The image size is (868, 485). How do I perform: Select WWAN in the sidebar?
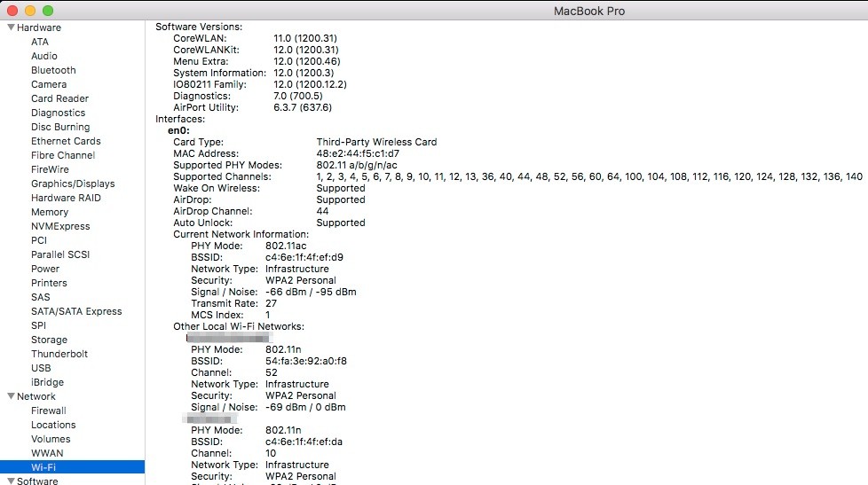pyautogui.click(x=47, y=453)
